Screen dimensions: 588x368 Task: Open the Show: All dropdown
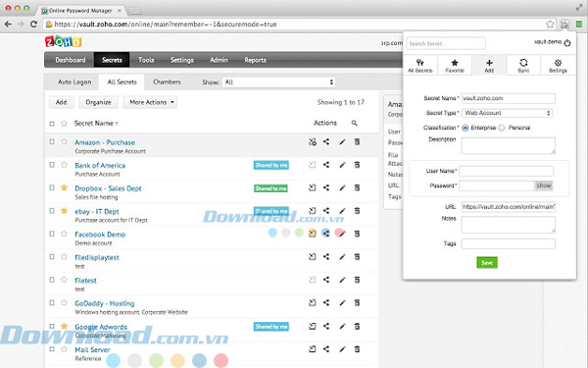coord(278,82)
